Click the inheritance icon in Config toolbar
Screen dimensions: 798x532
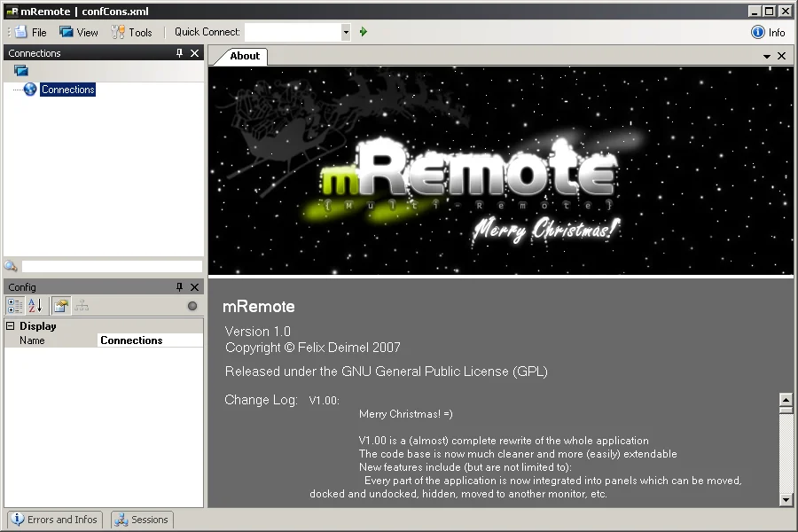coord(82,306)
